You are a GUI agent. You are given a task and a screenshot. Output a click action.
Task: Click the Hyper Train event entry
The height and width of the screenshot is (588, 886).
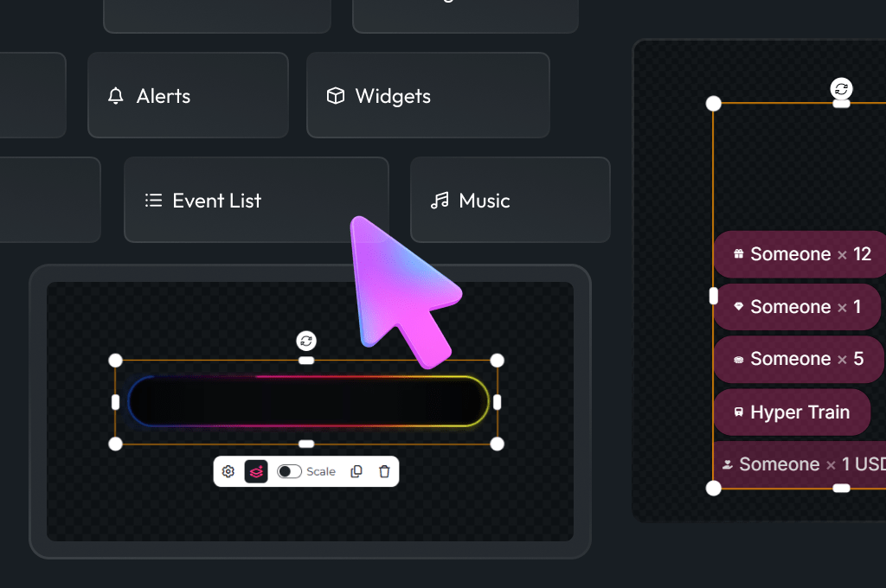click(x=792, y=412)
